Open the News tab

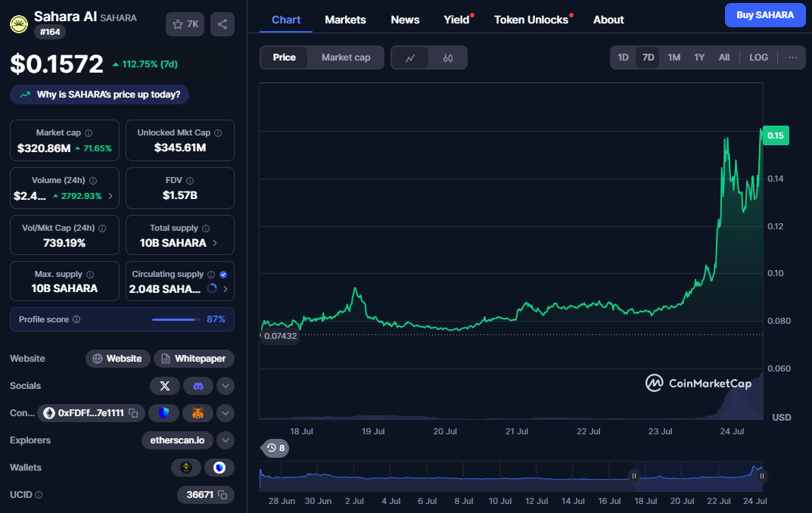click(x=405, y=20)
